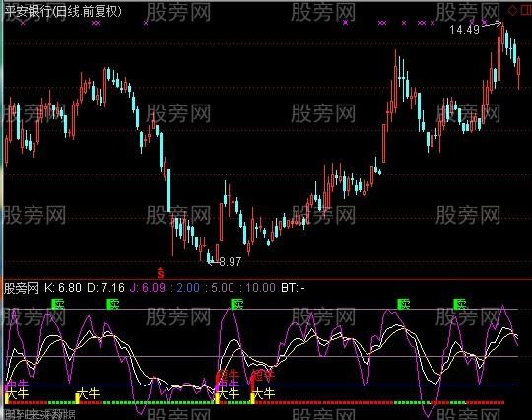532x420 pixels.
Task: Click the BT: - indicator field
Action: pos(294,288)
